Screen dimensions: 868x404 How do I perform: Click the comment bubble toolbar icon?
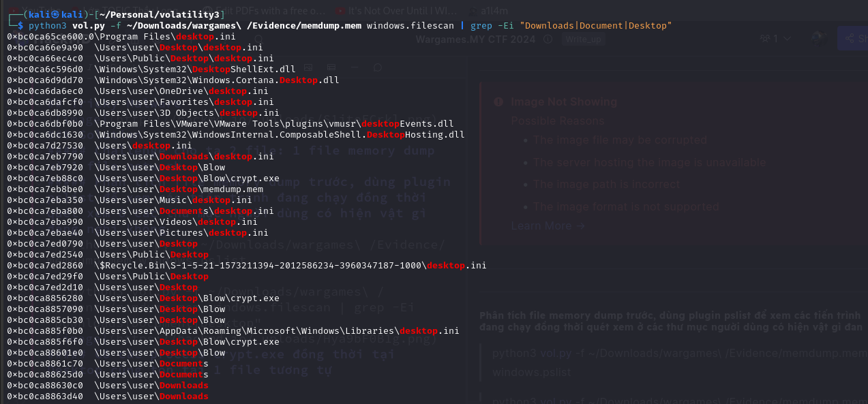tap(377, 67)
